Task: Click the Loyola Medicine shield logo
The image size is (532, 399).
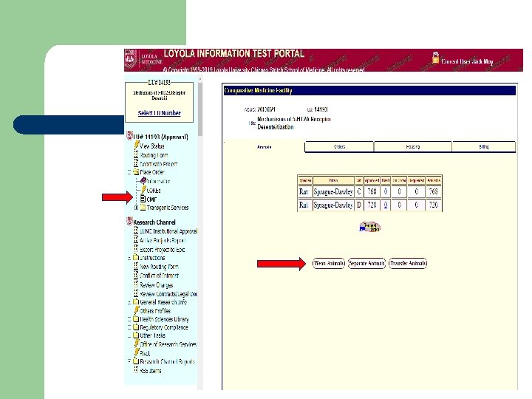Action: pyautogui.click(x=131, y=59)
